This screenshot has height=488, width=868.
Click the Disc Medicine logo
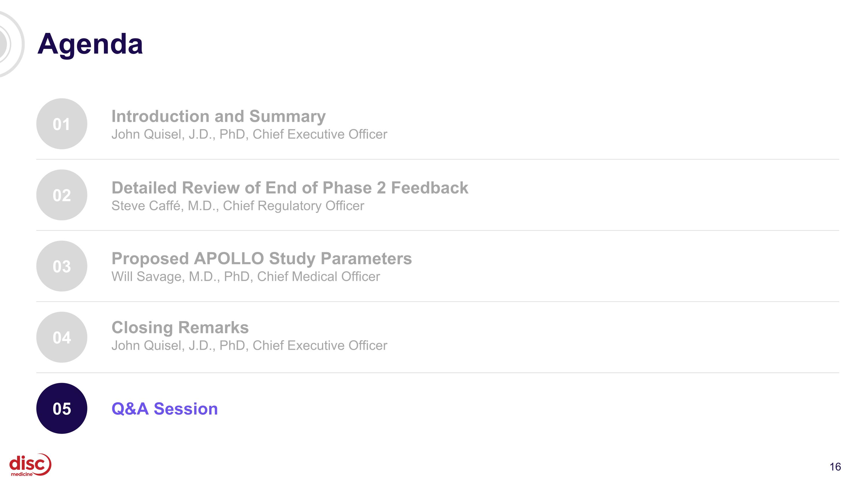pos(30,465)
